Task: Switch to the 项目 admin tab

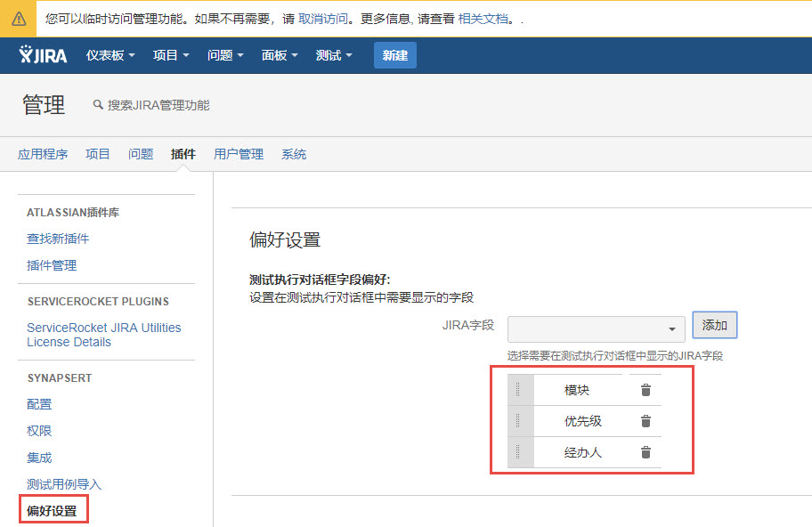Action: point(98,154)
